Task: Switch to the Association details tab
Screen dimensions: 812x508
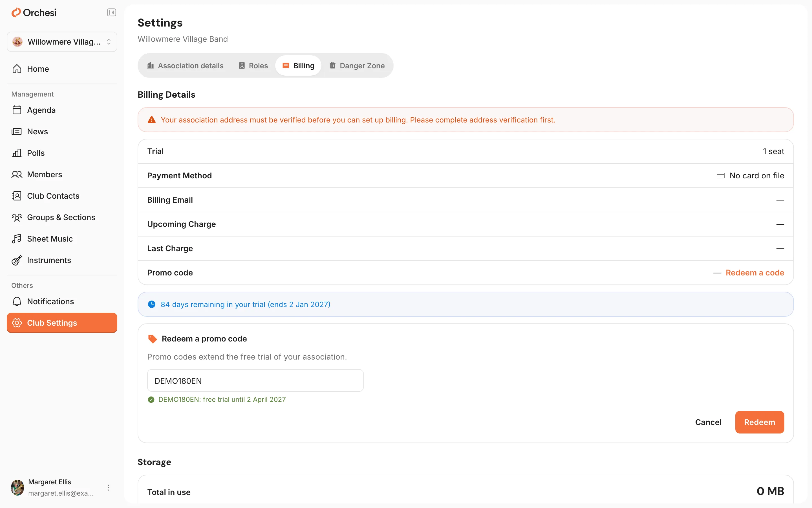Action: click(x=185, y=65)
